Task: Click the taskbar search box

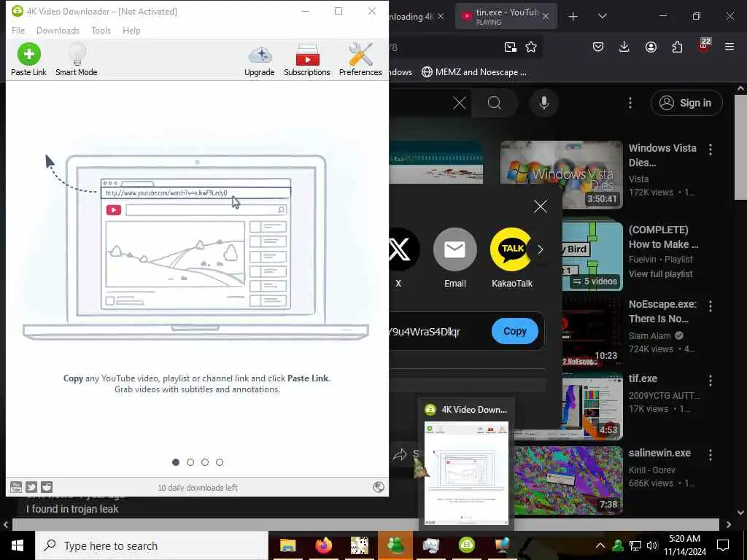Action: (x=152, y=545)
